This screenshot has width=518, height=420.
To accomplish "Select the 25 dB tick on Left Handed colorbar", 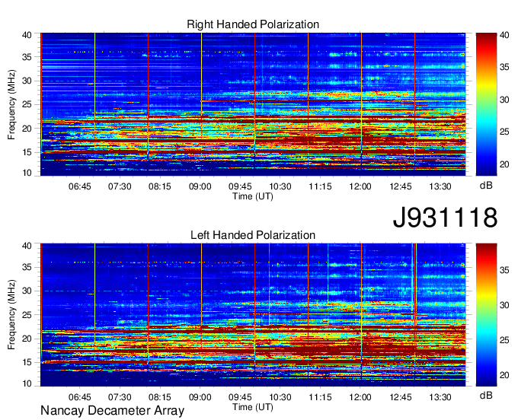I will [x=504, y=340].
